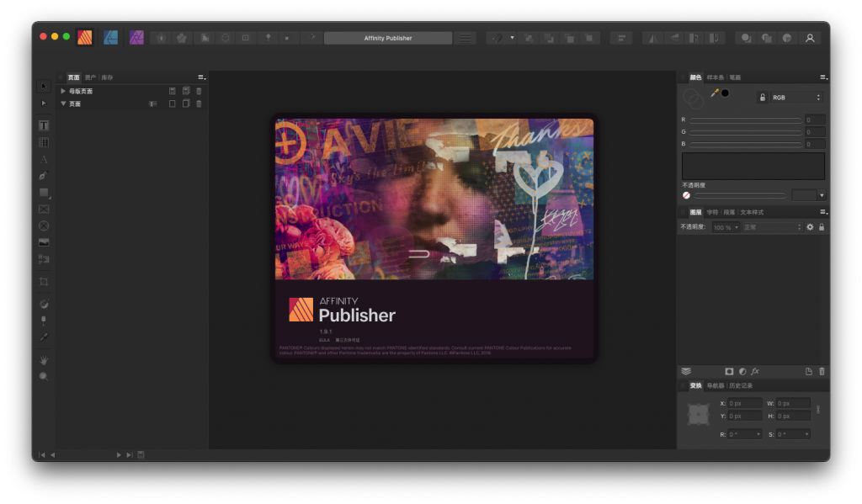Toggle snapping magnet in the toolbar
862x504 pixels.
497,38
